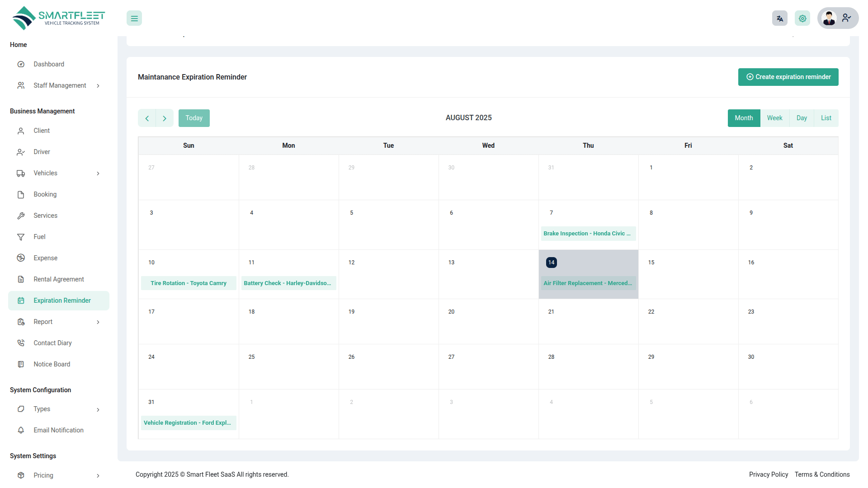
Task: Click the hamburger sidebar toggle icon
Action: pyautogui.click(x=134, y=19)
